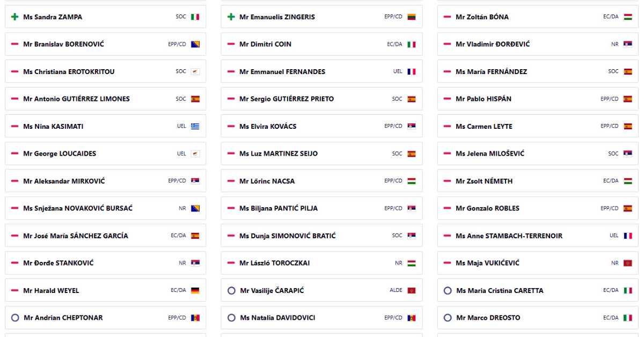Click the German flag next to Harald WEYEL
The width and height of the screenshot is (644, 337).
pyautogui.click(x=195, y=290)
